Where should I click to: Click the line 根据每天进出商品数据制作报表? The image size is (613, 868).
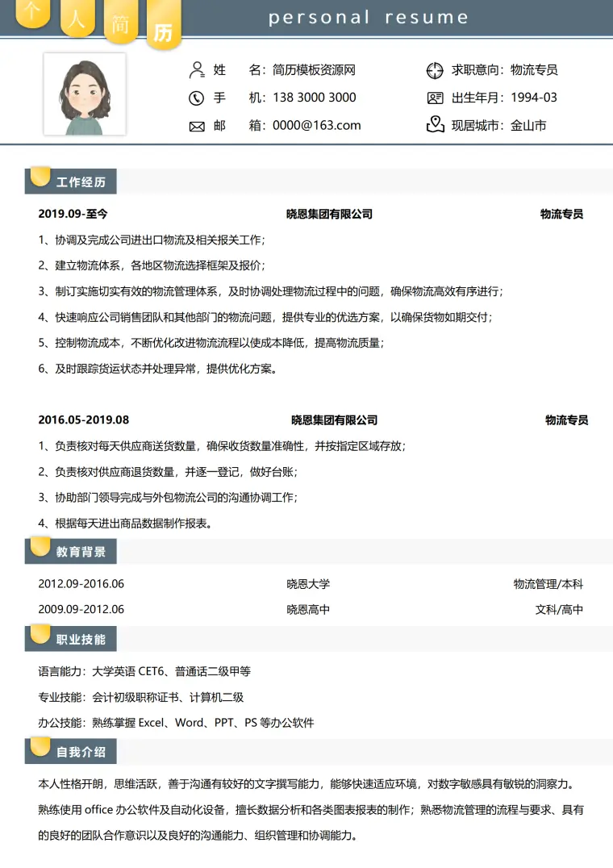[126, 523]
